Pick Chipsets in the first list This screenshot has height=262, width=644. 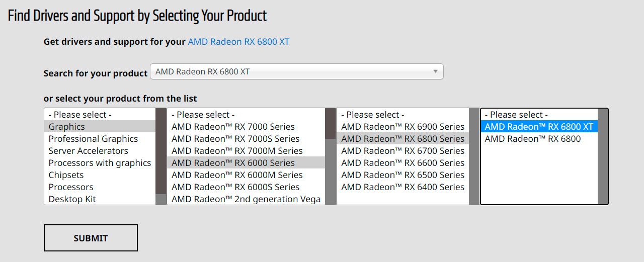click(66, 175)
